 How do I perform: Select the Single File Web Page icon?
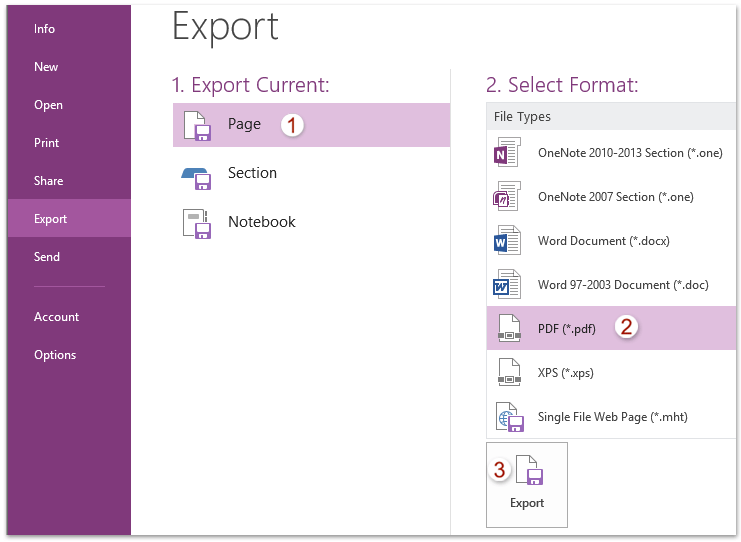coord(510,416)
